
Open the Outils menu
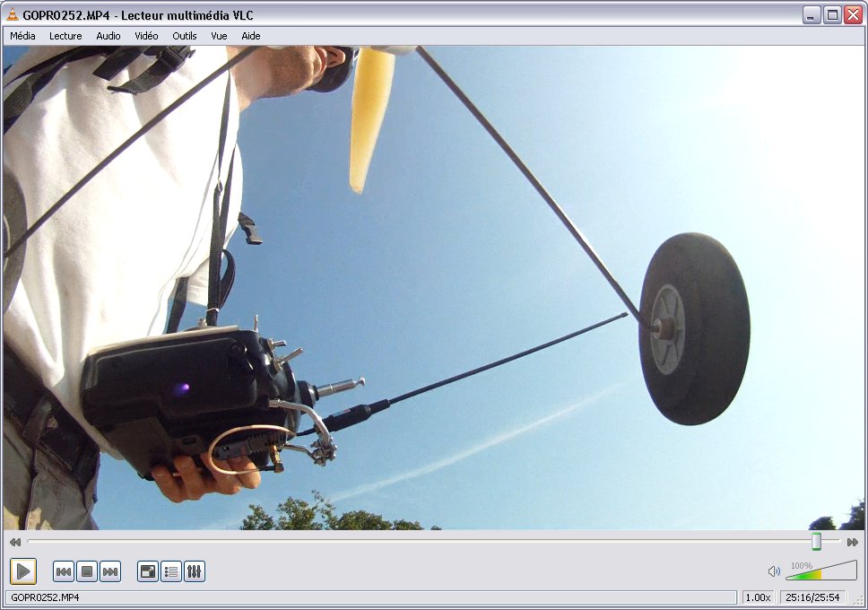tap(185, 36)
